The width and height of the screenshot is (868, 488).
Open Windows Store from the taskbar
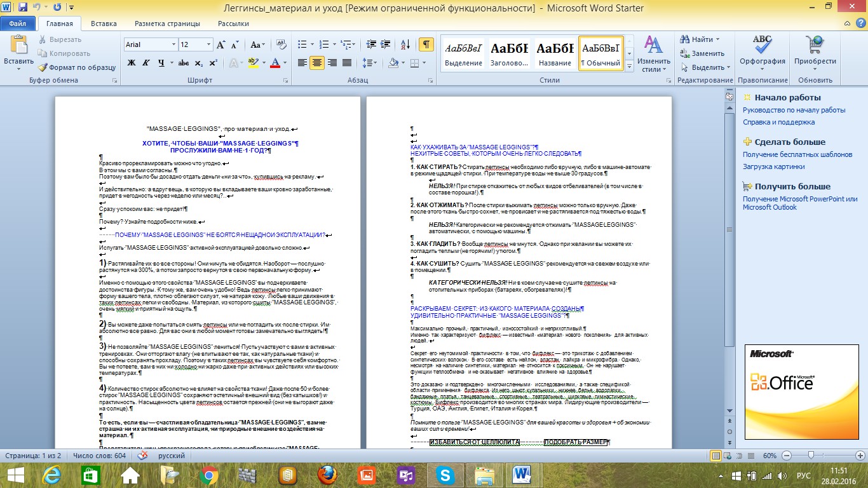point(91,475)
